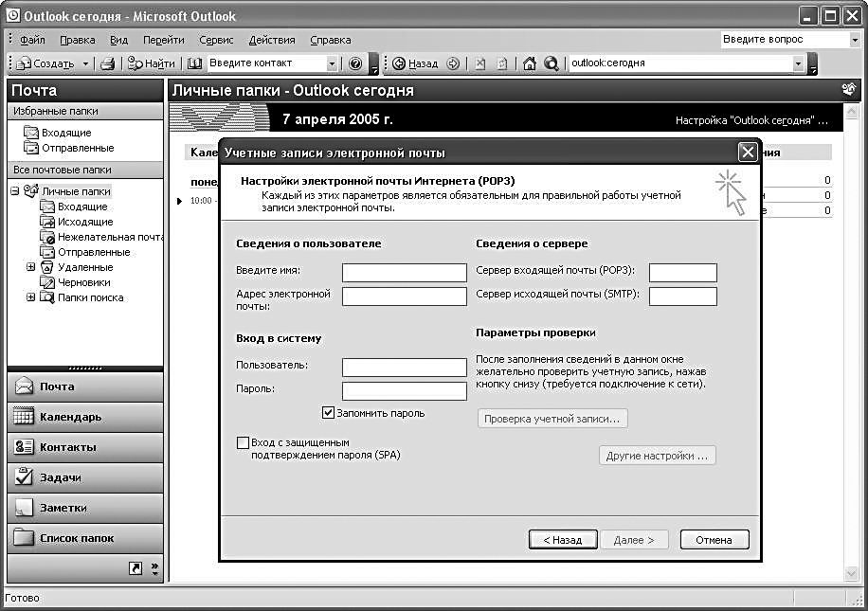The image size is (868, 611).
Task: Enable secure password authentication (SPA) checkbox
Action: [244, 442]
